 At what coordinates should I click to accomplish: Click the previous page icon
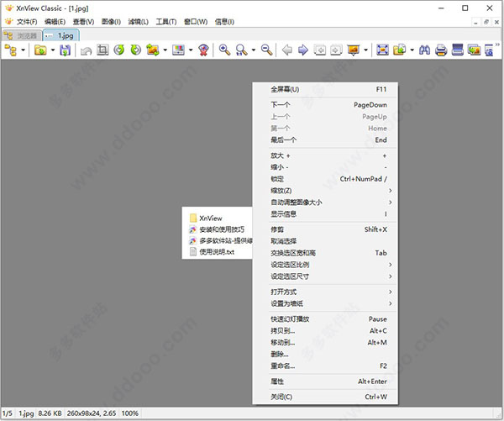click(x=320, y=50)
